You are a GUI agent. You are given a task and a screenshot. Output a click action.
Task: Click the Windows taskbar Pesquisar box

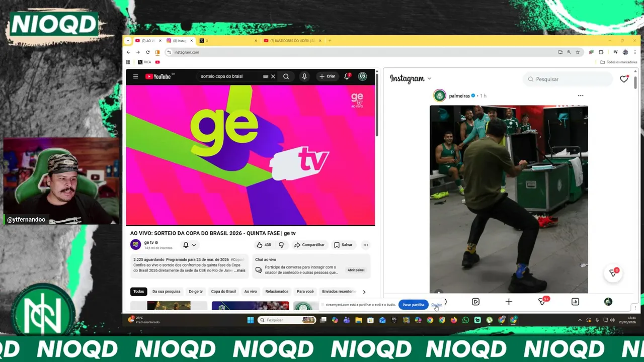287,320
